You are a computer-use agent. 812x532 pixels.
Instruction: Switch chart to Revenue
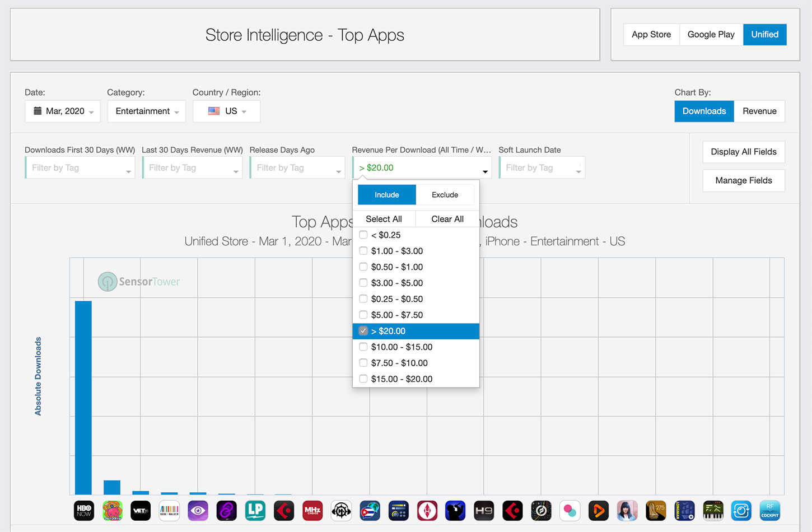759,111
